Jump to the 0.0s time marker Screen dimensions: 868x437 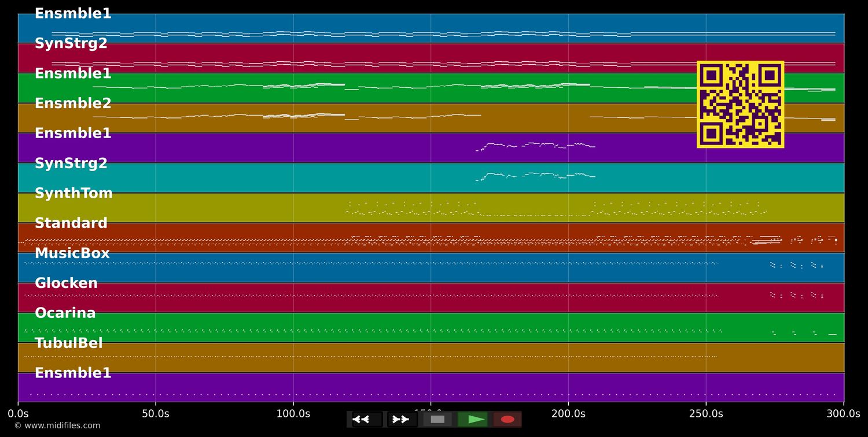pos(18,414)
